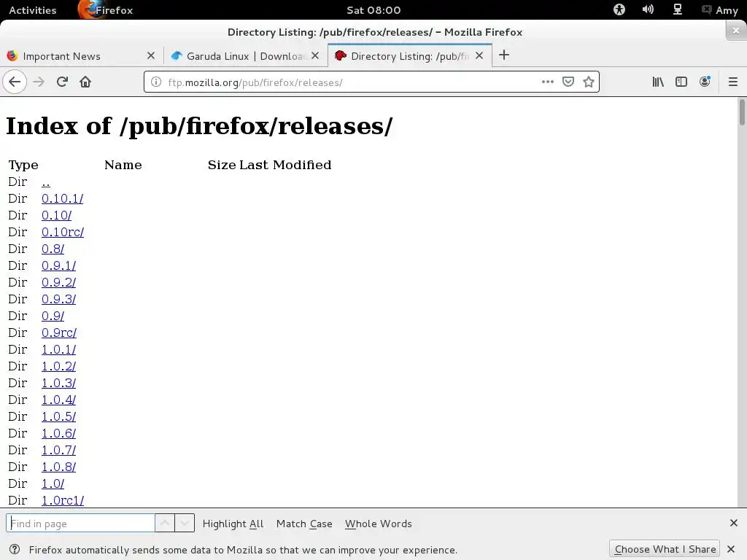The image size is (747, 560).
Task: Open the 0.10rc/ directory
Action: [x=63, y=232]
